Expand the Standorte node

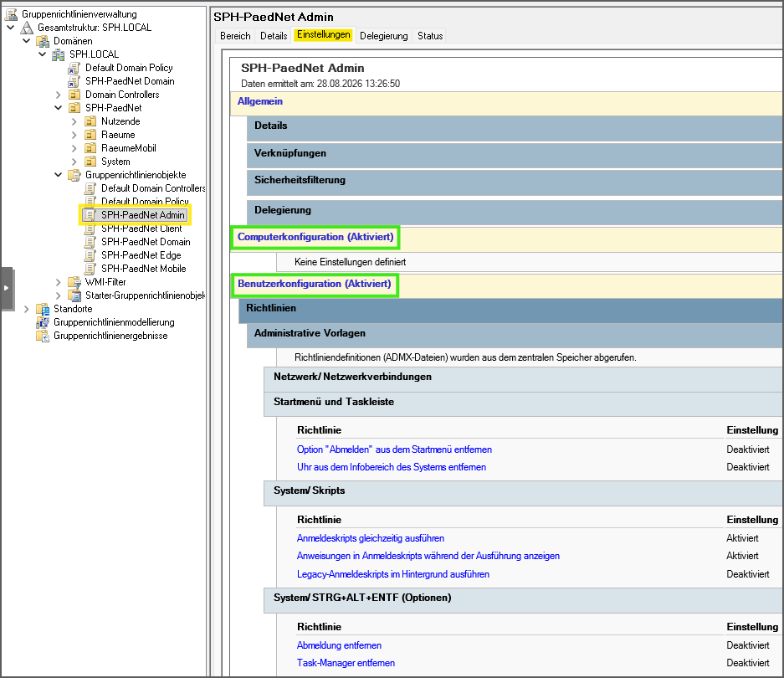[27, 309]
